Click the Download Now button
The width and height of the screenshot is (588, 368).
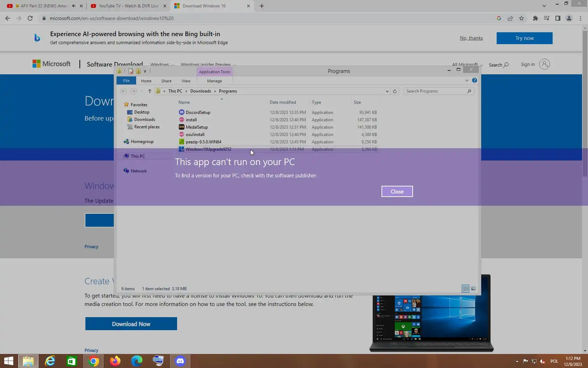pyautogui.click(x=131, y=324)
